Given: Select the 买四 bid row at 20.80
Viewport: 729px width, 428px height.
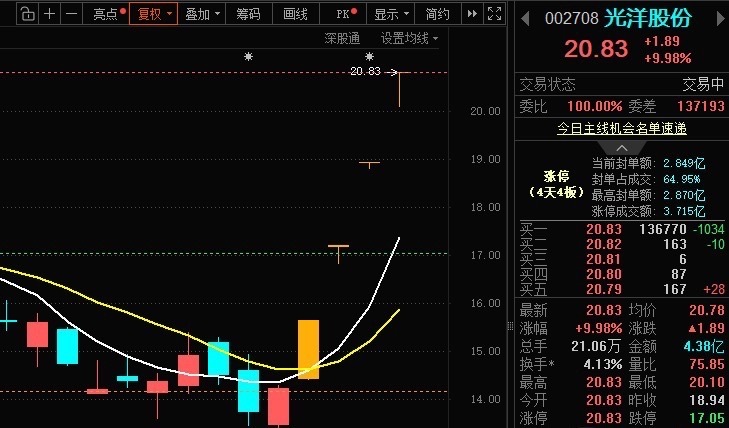Looking at the screenshot, I should coord(622,274).
